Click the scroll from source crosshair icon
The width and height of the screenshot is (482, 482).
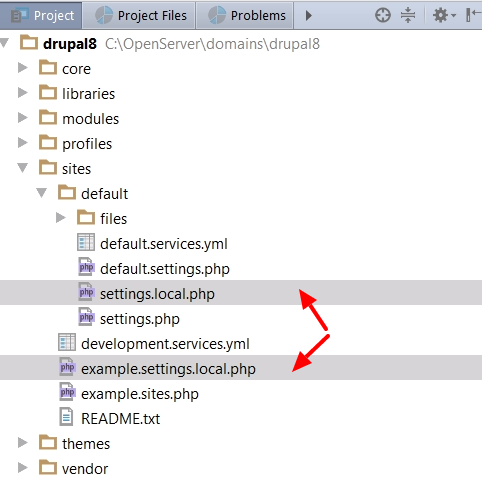(x=383, y=15)
